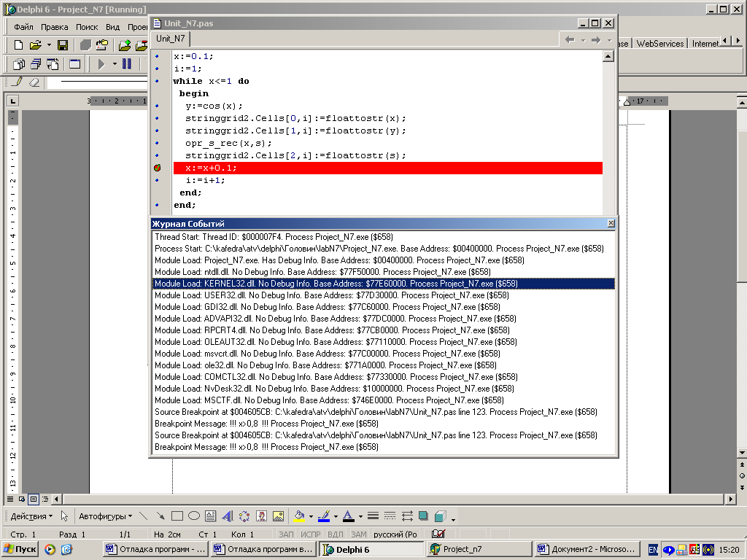Image resolution: width=747 pixels, height=560 pixels.
Task: Click the Word eraser icon
Action: (x=34, y=82)
